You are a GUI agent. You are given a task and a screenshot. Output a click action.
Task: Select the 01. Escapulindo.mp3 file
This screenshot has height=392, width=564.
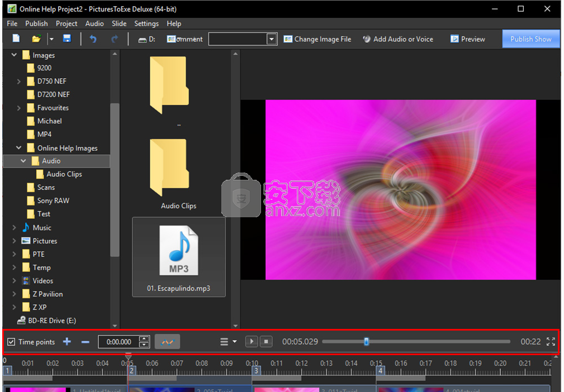(x=179, y=257)
